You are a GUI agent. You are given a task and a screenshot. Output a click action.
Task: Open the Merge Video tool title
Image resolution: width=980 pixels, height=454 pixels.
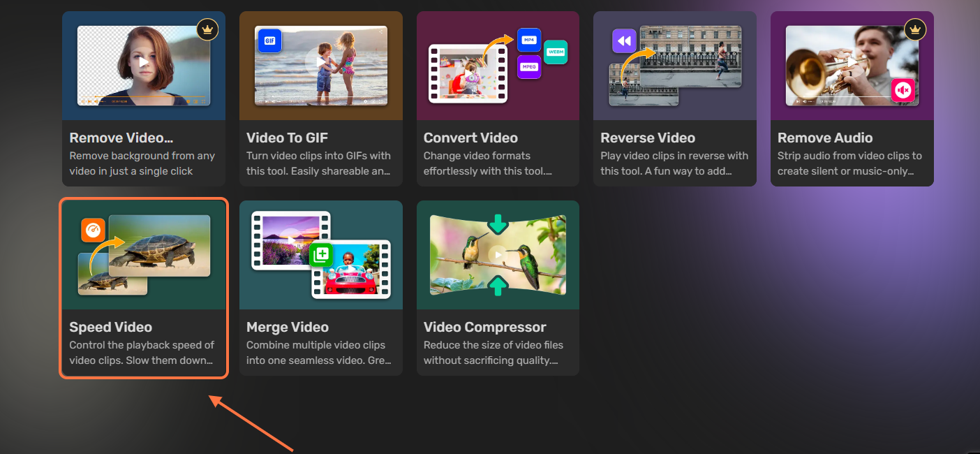(x=287, y=327)
